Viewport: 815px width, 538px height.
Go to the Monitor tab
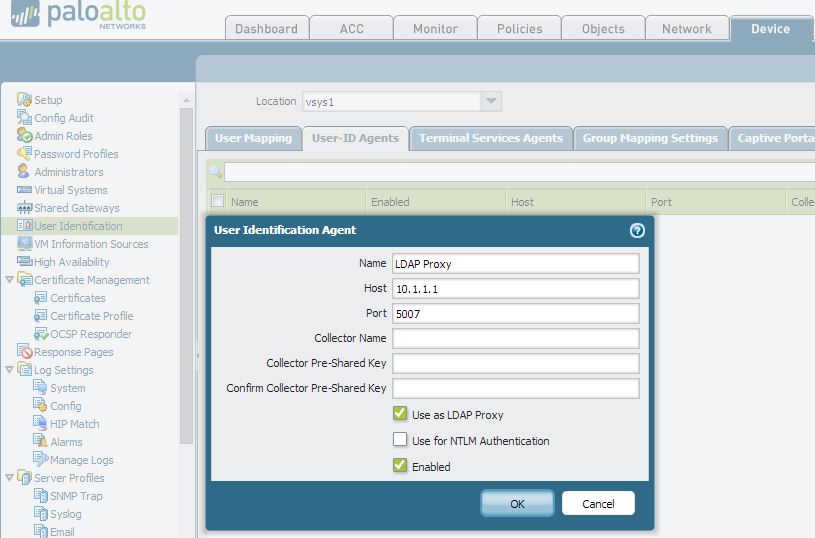(x=436, y=29)
